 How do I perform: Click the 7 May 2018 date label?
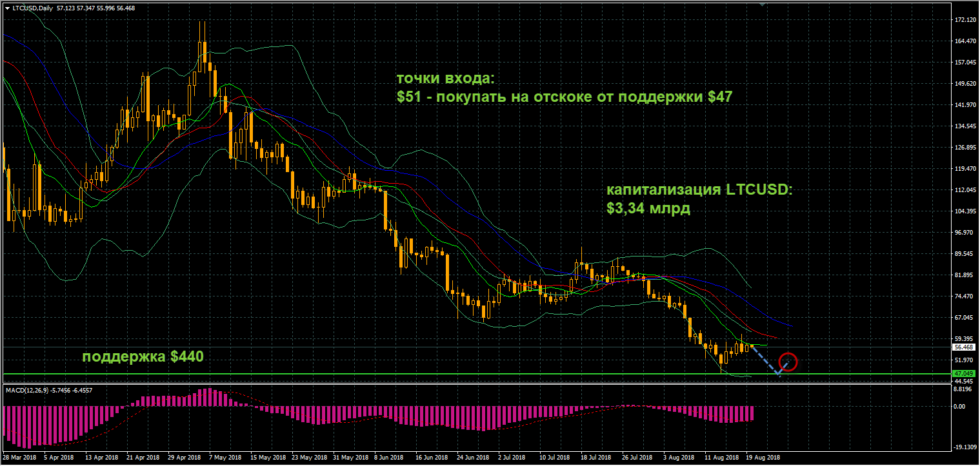coord(226,458)
